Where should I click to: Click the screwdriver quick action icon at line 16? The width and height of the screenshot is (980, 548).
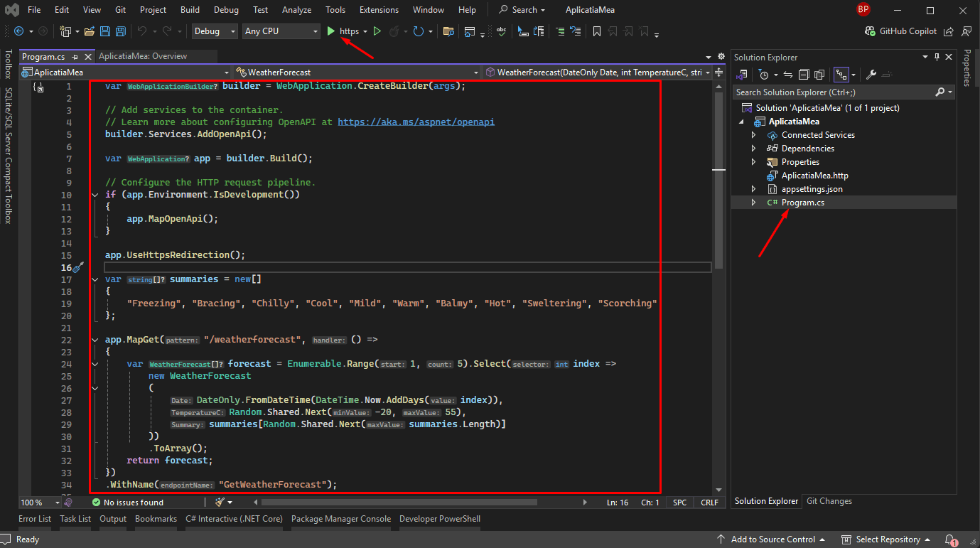78,267
